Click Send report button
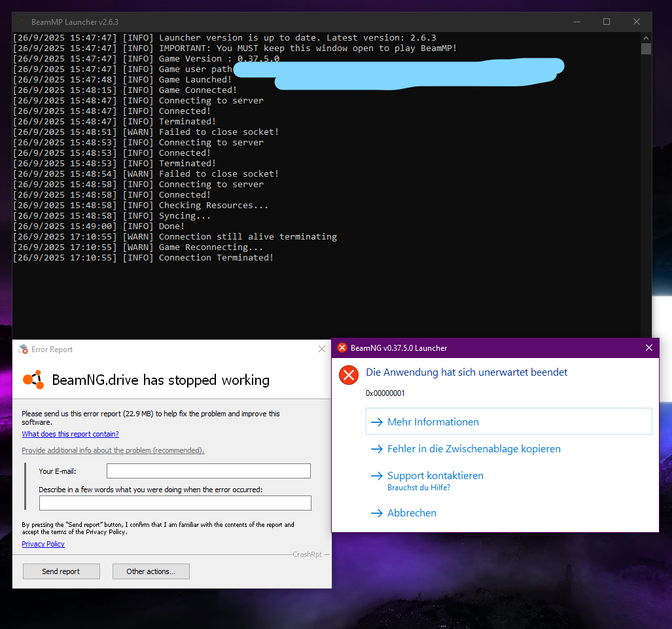The height and width of the screenshot is (629, 672). tap(62, 571)
